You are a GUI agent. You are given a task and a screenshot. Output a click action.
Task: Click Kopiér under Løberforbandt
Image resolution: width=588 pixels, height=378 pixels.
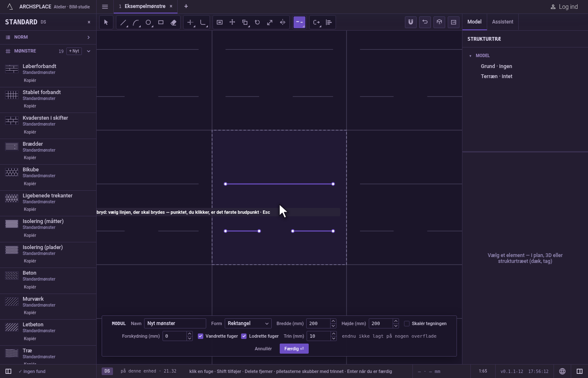(x=30, y=80)
